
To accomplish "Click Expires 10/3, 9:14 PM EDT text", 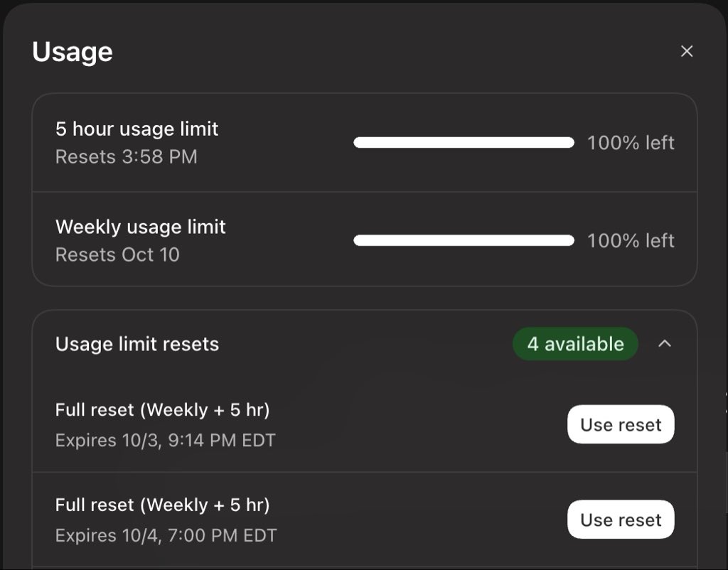I will click(x=166, y=440).
